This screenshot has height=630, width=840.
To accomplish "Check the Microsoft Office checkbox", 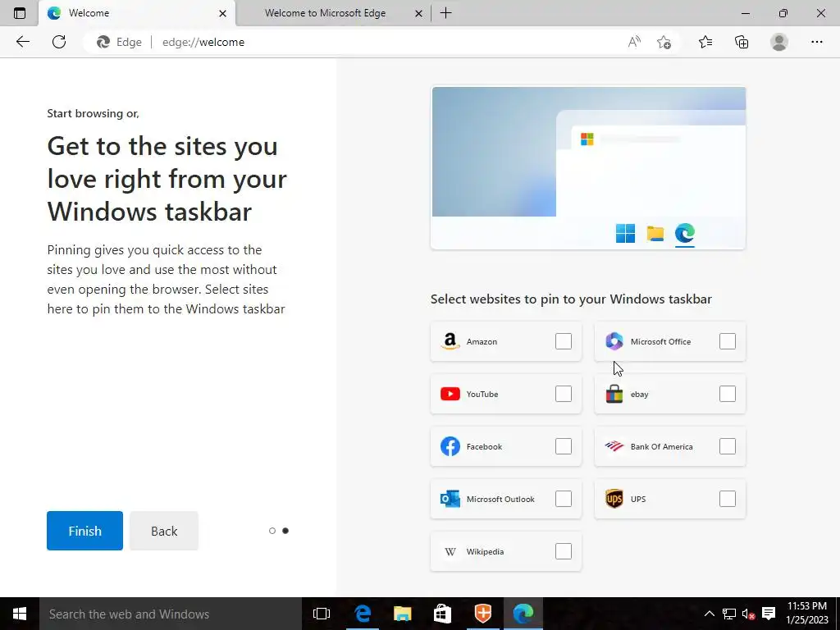I will (x=728, y=341).
